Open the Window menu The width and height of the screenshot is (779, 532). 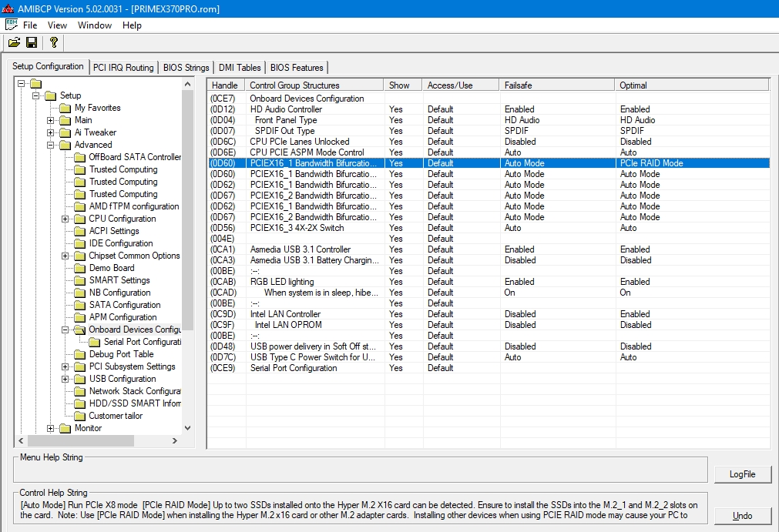click(95, 25)
